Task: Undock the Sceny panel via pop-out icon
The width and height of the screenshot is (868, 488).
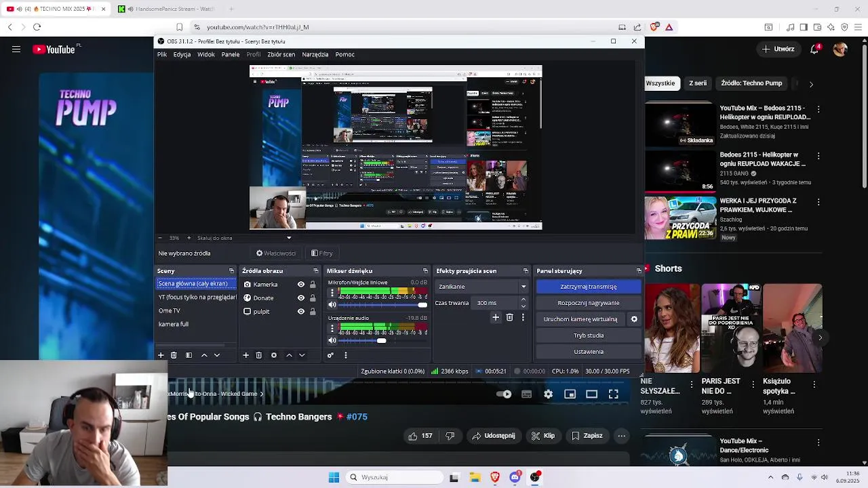Action: click(231, 271)
